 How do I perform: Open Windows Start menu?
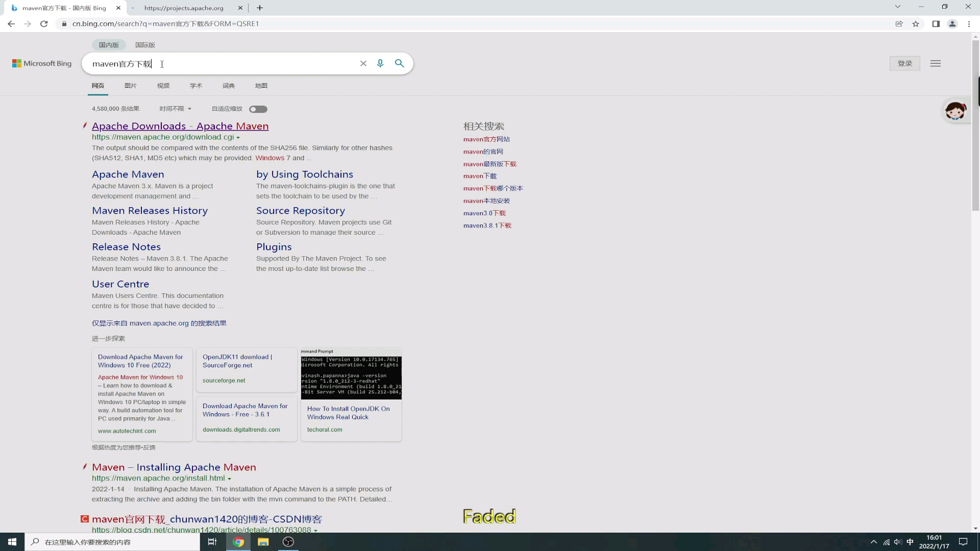(12, 542)
